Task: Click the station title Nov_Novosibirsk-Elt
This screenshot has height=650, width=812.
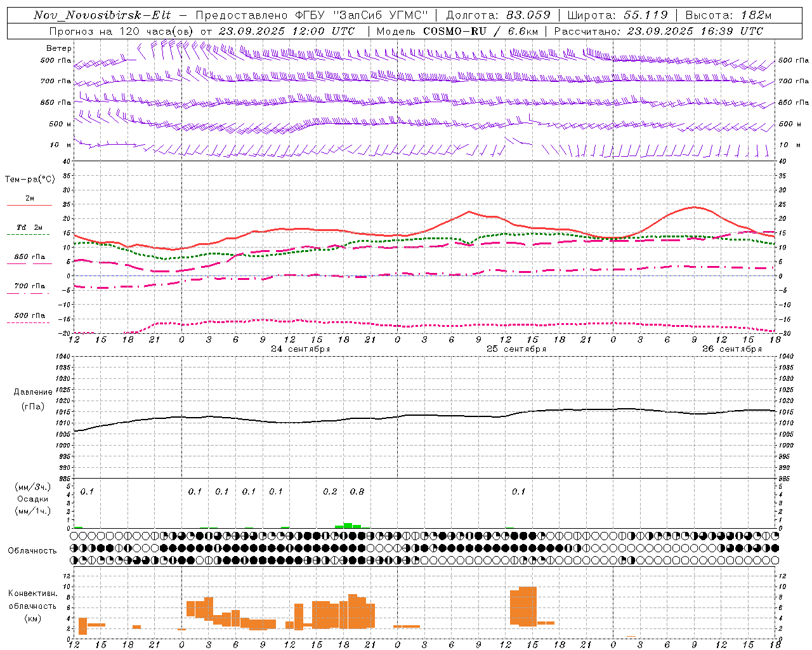Action: click(x=102, y=15)
